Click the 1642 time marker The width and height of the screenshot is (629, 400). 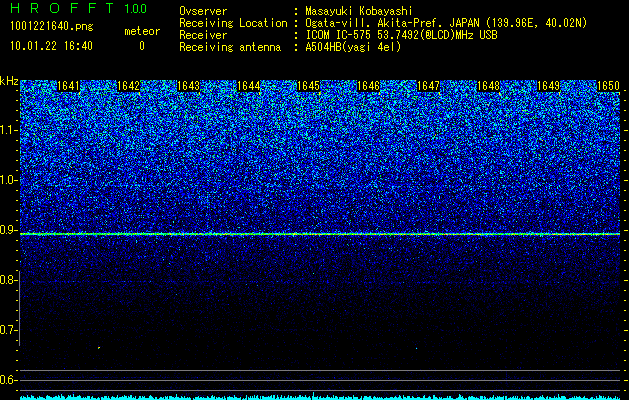[128, 86]
